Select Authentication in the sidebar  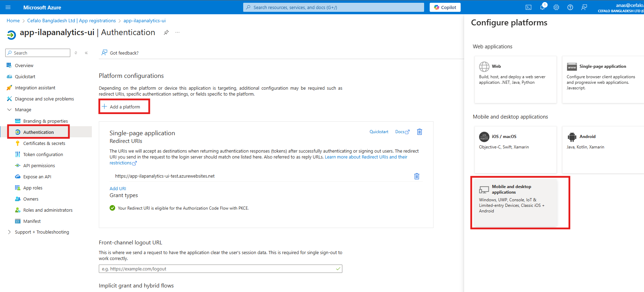[38, 132]
